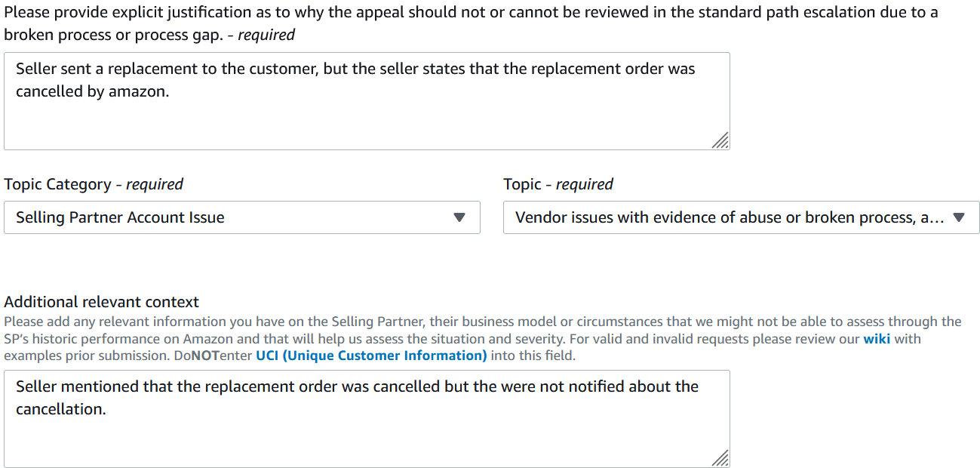The width and height of the screenshot is (980, 468).
Task: Click the 'Additional relevant context' heading
Action: tap(102, 302)
